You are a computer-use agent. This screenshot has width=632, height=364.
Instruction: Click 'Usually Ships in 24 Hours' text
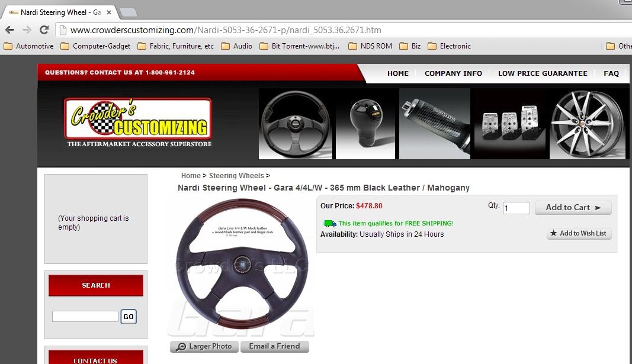pyautogui.click(x=402, y=234)
